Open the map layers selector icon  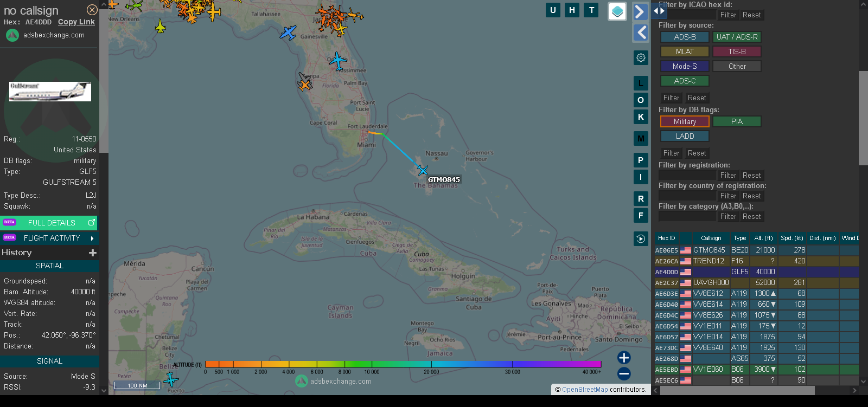tap(617, 11)
